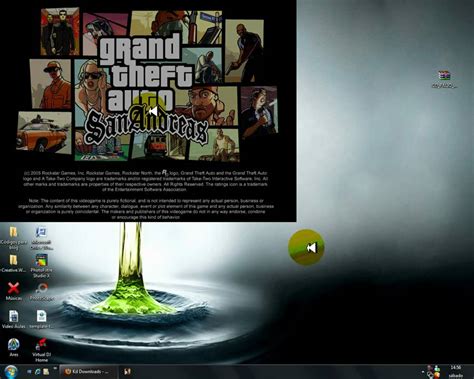
Task: Launch the PhotoScape desktop shortcut
Action: [42, 291]
